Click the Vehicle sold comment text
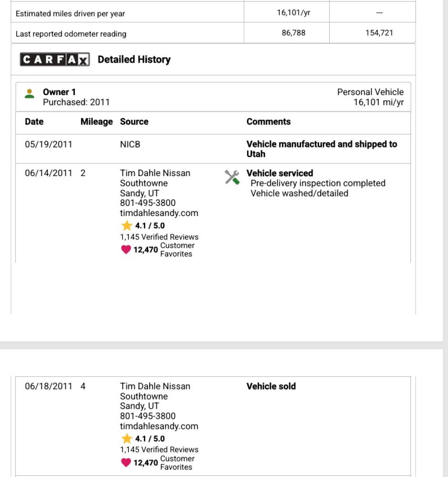The image size is (448, 477). click(x=271, y=386)
